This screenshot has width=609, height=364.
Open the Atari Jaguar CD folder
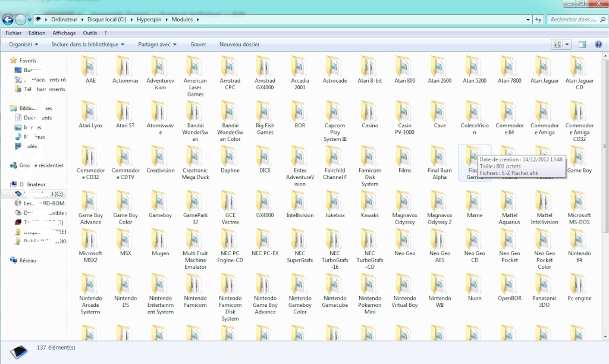coord(579,73)
